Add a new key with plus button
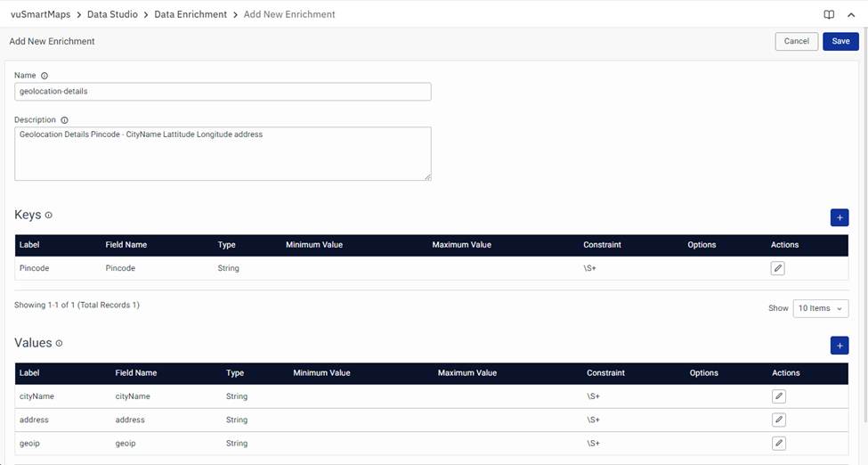868x465 pixels. [839, 217]
